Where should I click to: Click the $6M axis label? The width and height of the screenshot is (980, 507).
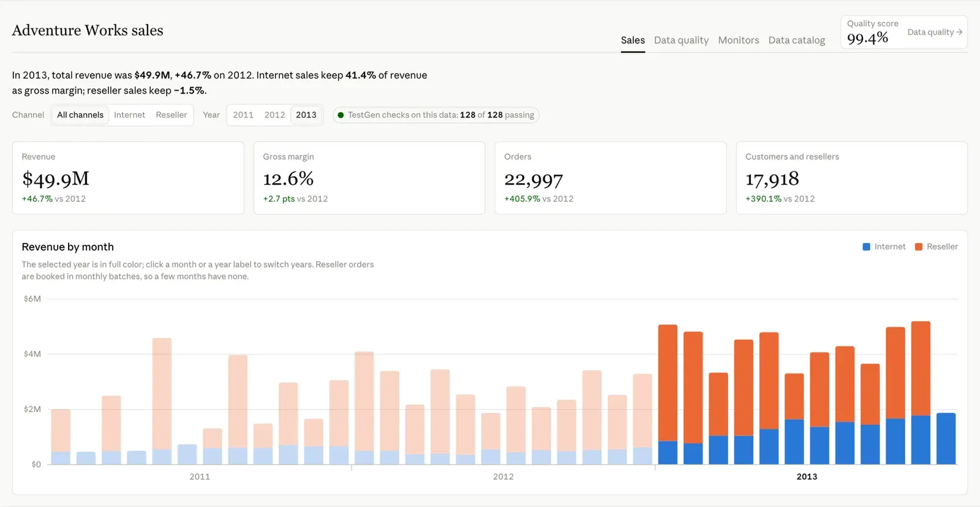[32, 299]
